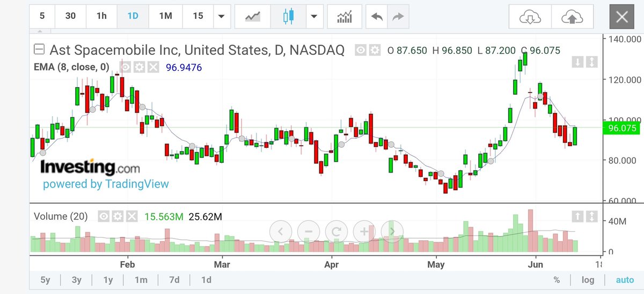Viewport: 644px width, 294px height.
Task: Set date range to 3y
Action: (77, 279)
